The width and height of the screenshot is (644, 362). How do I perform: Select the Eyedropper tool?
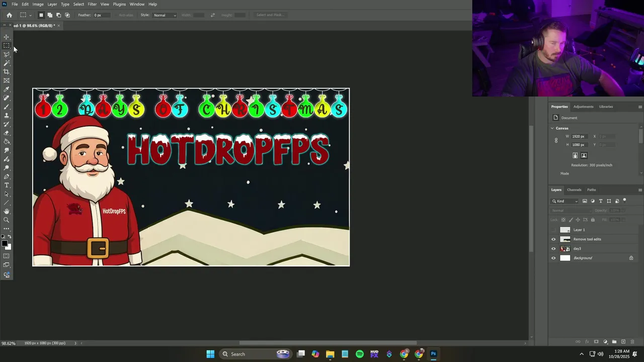[x=7, y=89]
